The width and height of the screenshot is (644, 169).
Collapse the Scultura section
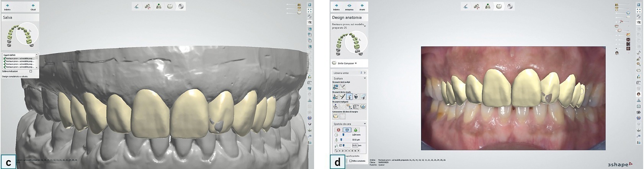(364, 78)
